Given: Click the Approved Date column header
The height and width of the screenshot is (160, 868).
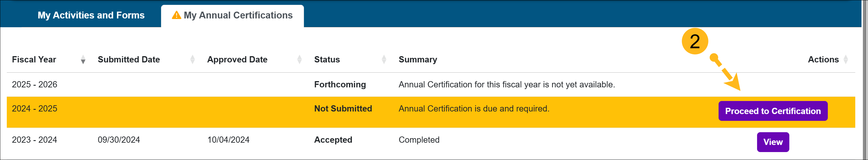Looking at the screenshot, I should pyautogui.click(x=237, y=60).
